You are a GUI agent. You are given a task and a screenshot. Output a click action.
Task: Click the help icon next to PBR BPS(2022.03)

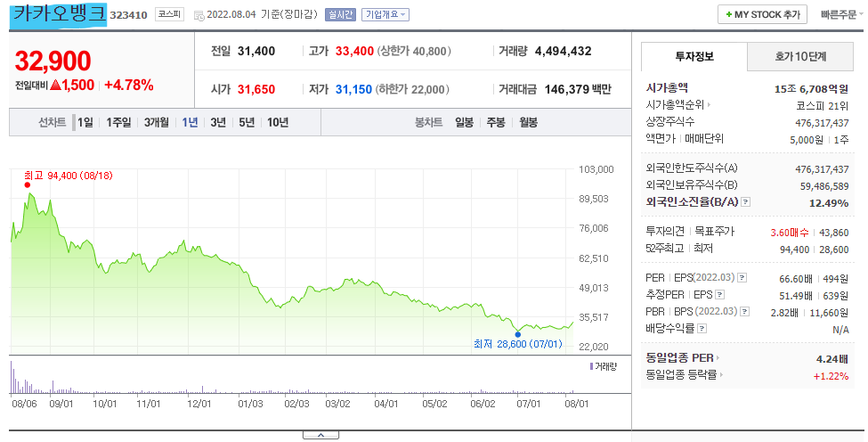[744, 312]
